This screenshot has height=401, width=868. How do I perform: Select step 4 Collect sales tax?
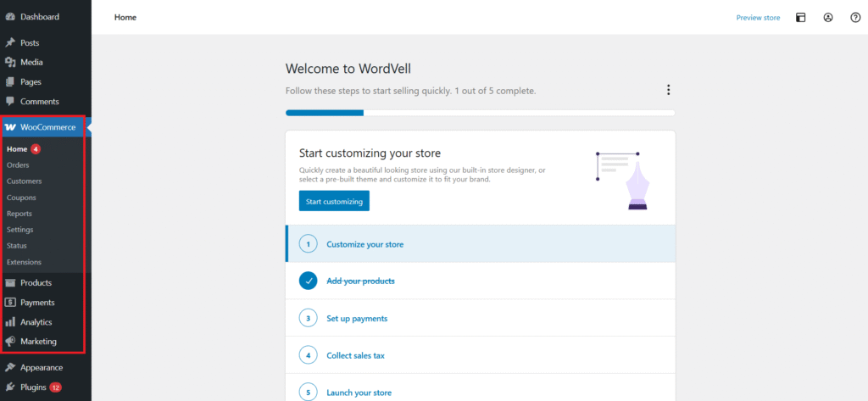[x=355, y=356]
